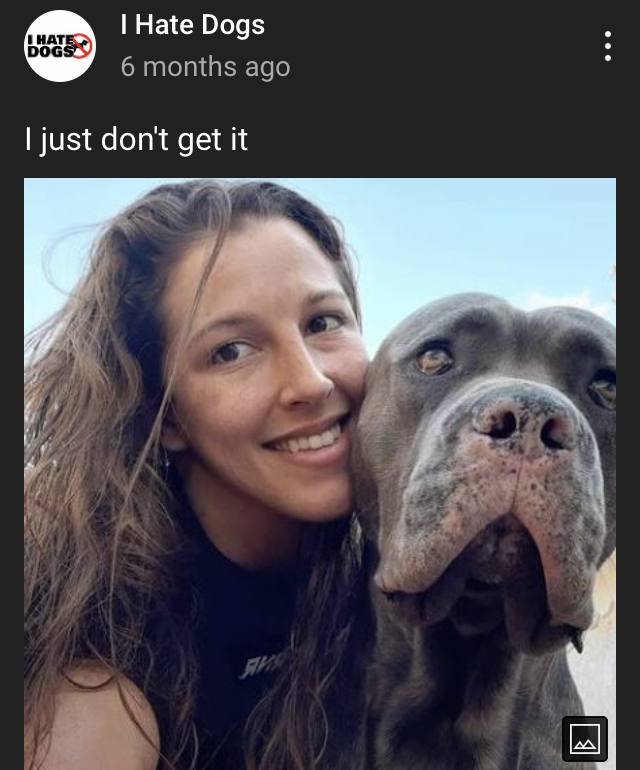Click the 'I HATE DOGS' logo text
640x770 pixels.
point(52,46)
